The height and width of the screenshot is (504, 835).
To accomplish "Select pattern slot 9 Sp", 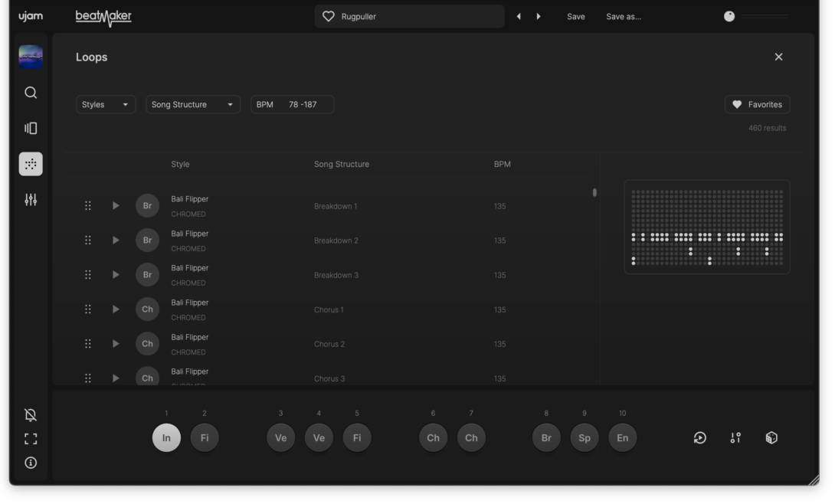I will pos(584,437).
